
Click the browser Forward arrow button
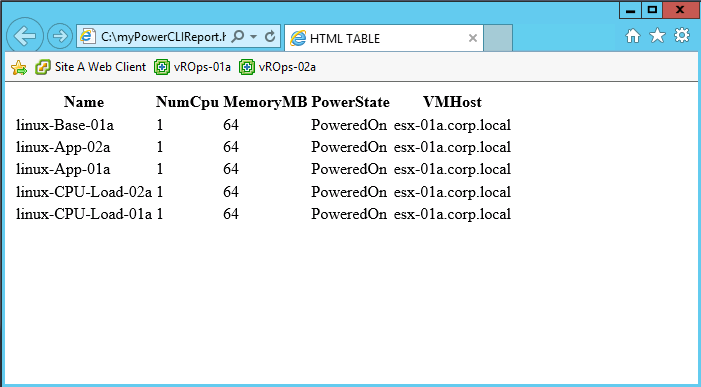60,36
